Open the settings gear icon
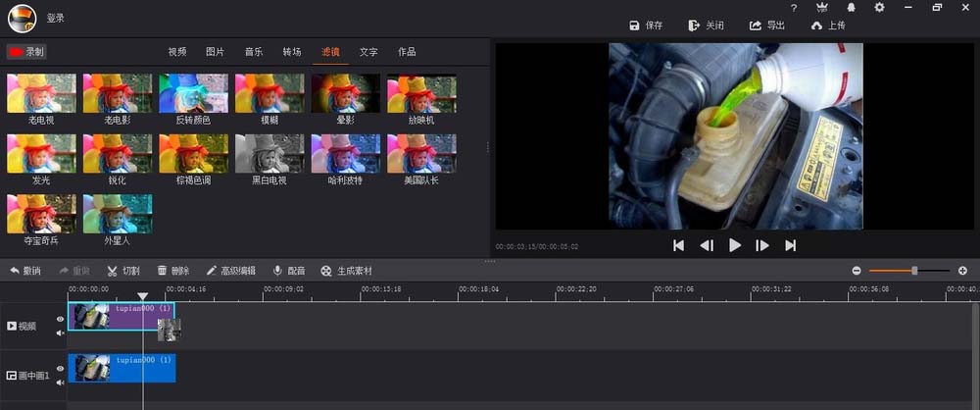 (x=879, y=8)
